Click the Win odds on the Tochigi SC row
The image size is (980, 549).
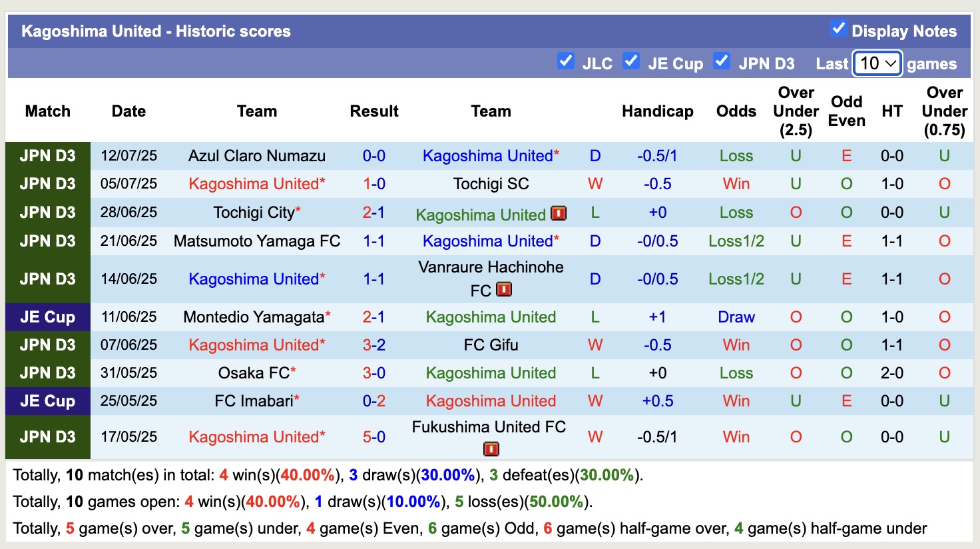[x=736, y=183]
